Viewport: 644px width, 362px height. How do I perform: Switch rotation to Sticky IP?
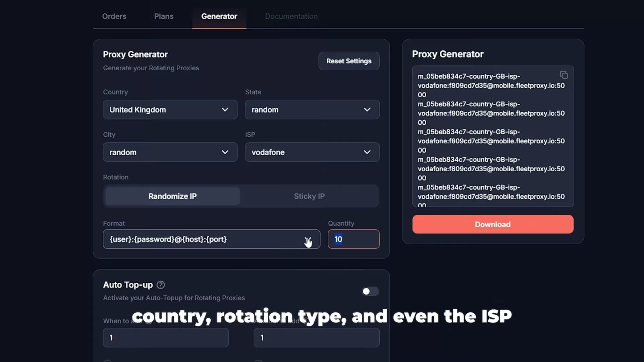point(309,196)
